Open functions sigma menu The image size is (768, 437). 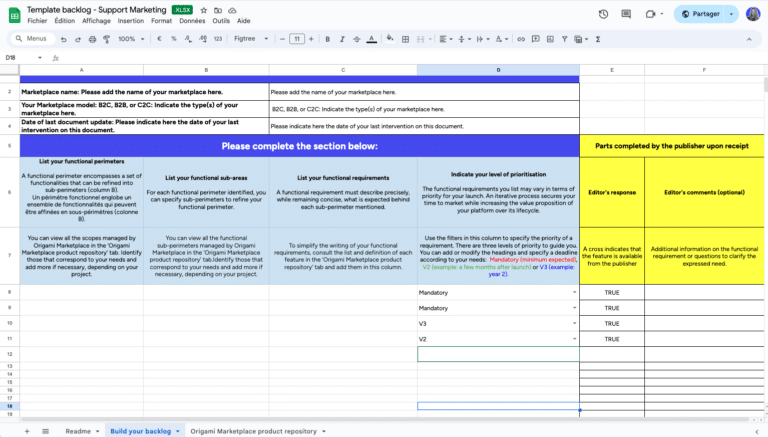pos(598,39)
